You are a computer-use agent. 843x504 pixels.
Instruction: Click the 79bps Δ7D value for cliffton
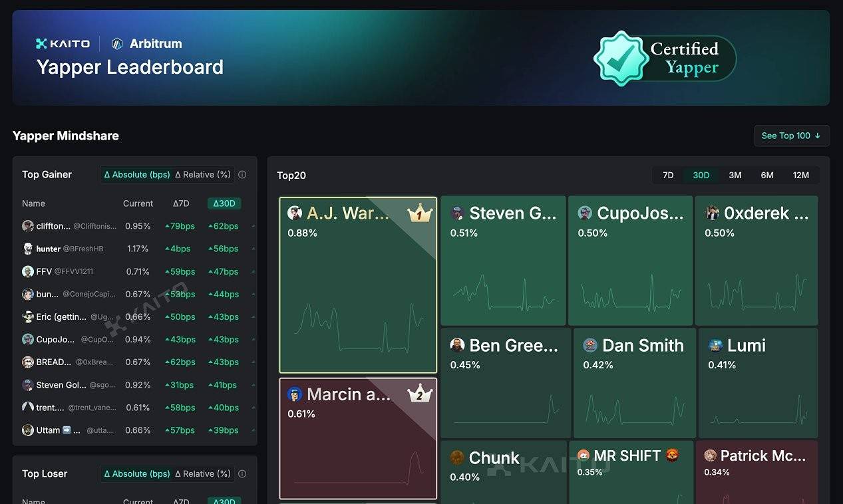click(x=180, y=226)
